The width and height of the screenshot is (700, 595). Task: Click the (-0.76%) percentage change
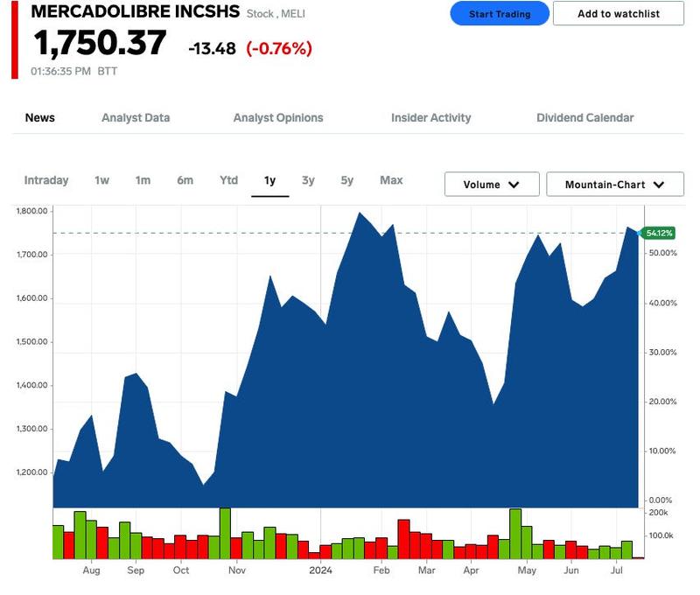coord(279,49)
